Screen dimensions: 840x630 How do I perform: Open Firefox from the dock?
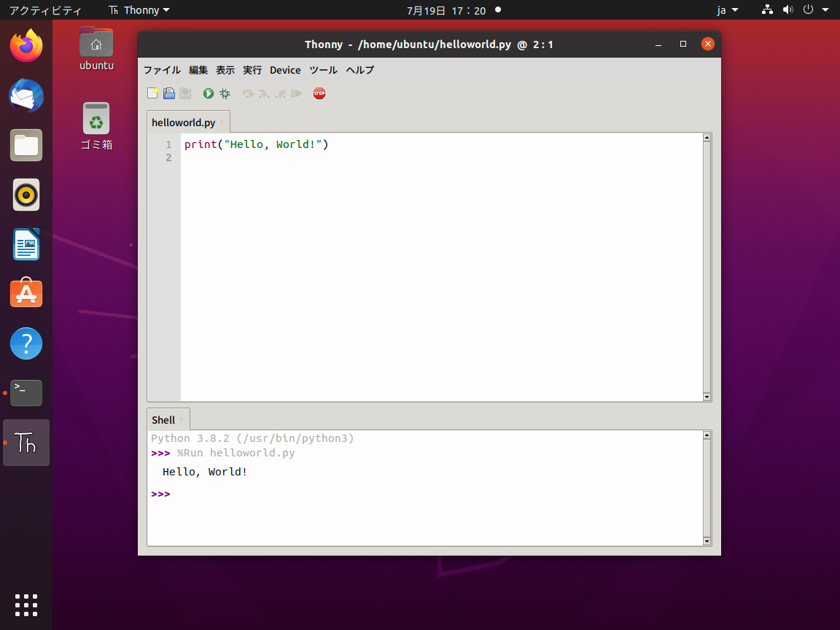(x=26, y=45)
